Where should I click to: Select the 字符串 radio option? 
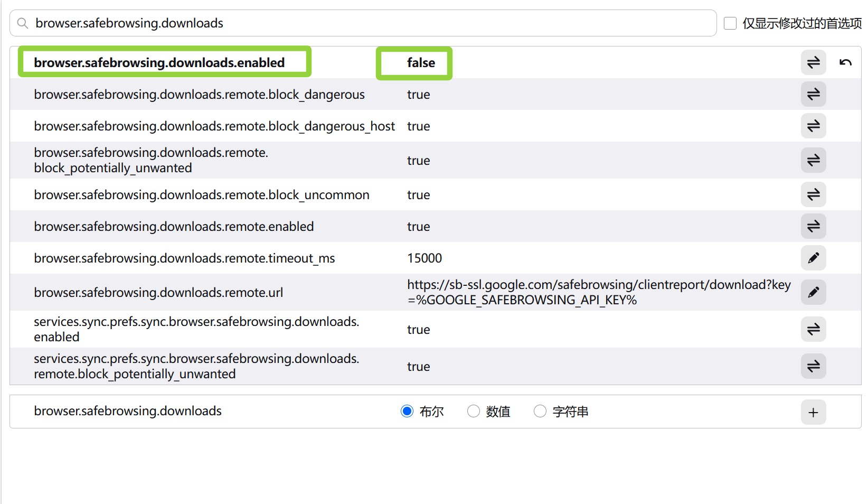(x=540, y=411)
